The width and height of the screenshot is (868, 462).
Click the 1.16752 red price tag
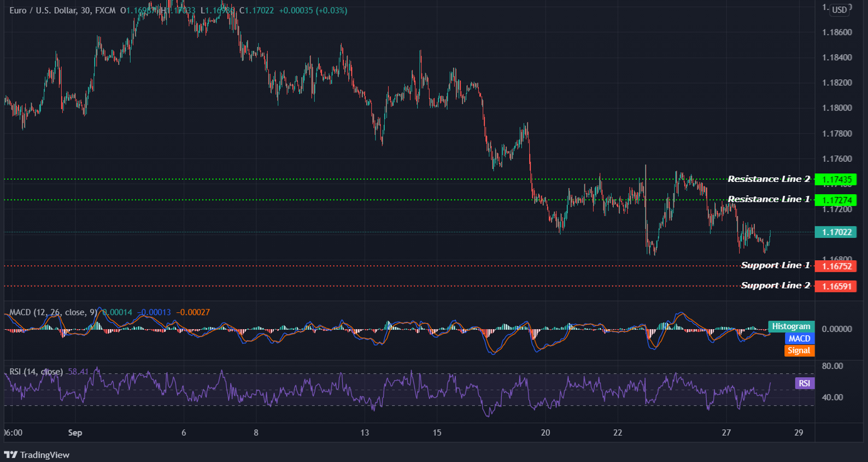click(x=836, y=266)
